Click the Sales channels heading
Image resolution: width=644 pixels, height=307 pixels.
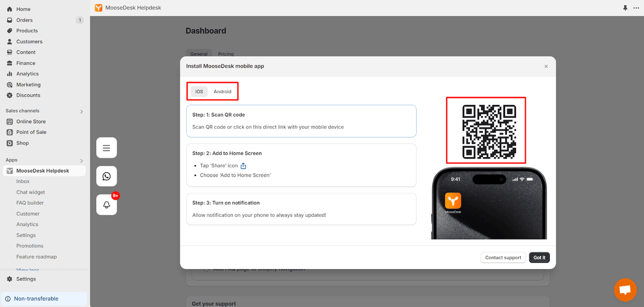click(x=22, y=111)
